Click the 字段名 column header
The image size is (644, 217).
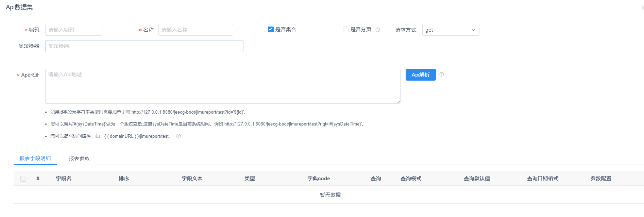[64, 178]
